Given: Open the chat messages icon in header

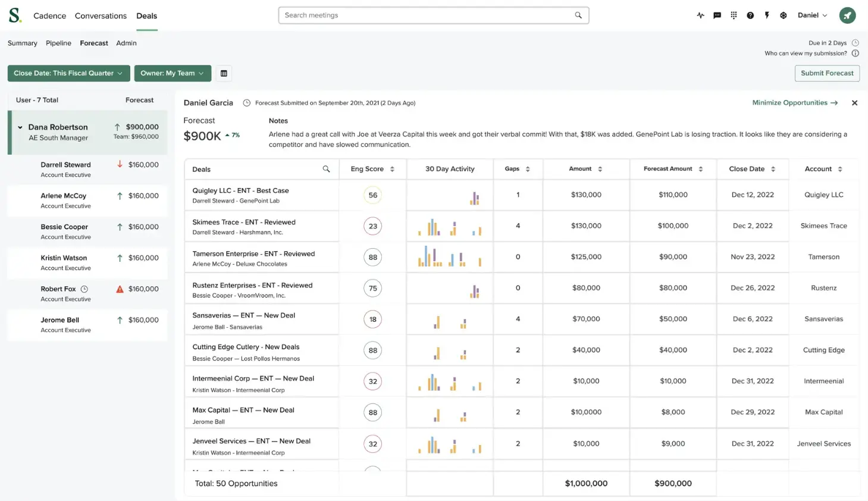Looking at the screenshot, I should pyautogui.click(x=717, y=15).
